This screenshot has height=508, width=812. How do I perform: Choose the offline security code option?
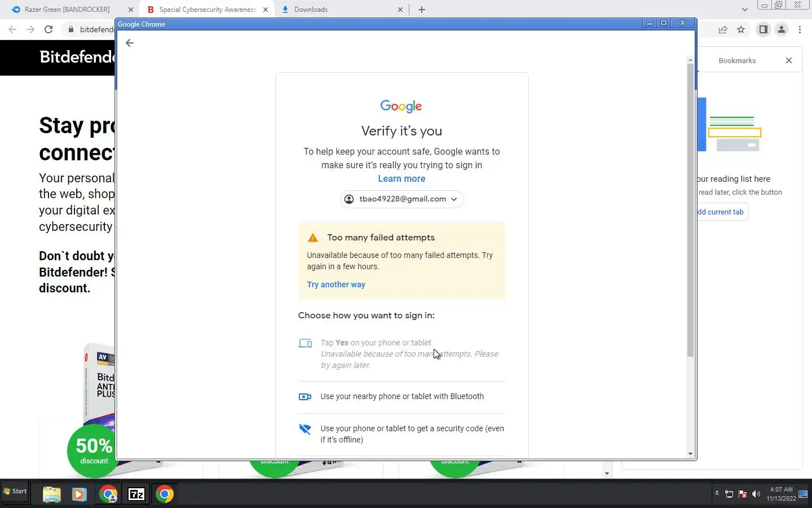pos(401,434)
